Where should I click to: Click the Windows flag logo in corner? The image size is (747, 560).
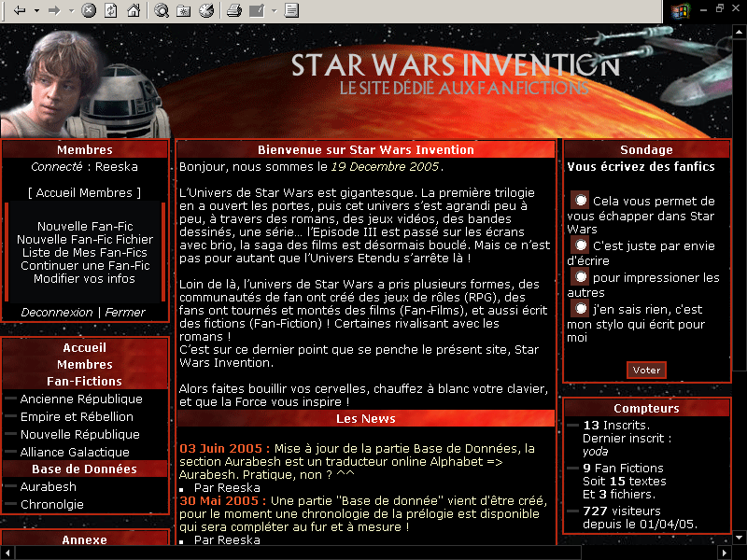point(680,11)
